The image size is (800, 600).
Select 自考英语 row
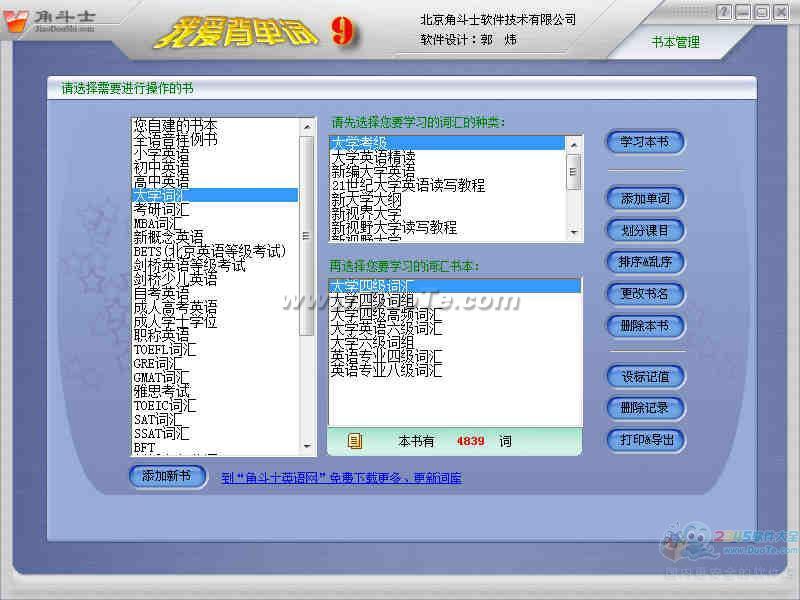[215, 293]
